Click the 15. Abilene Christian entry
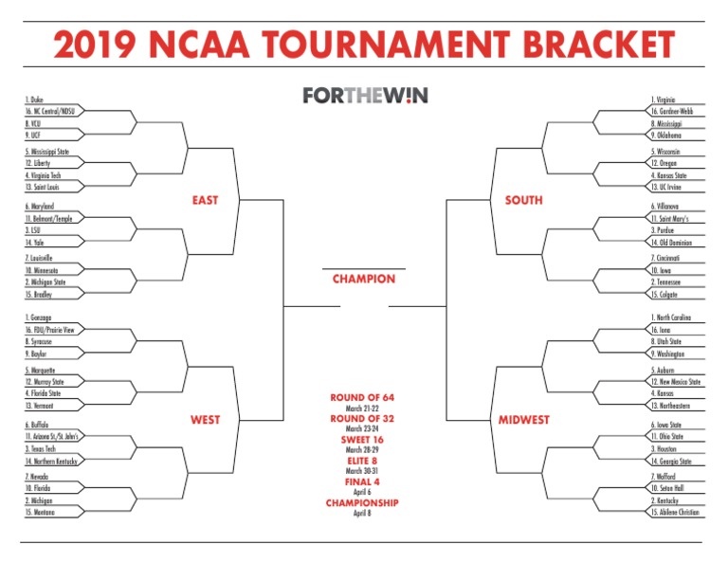Viewport: 728px width, 563px height. pyautogui.click(x=675, y=512)
